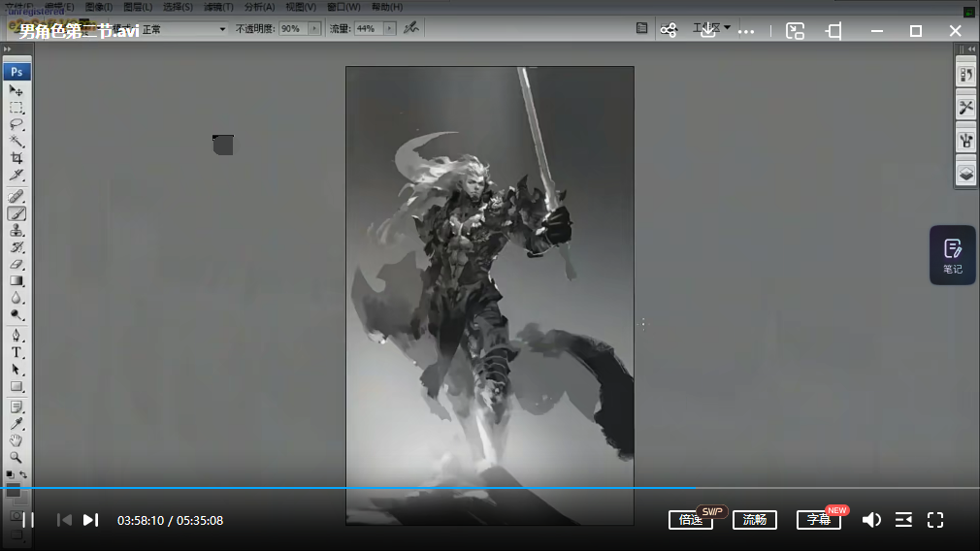Go to the previous video

(64, 520)
